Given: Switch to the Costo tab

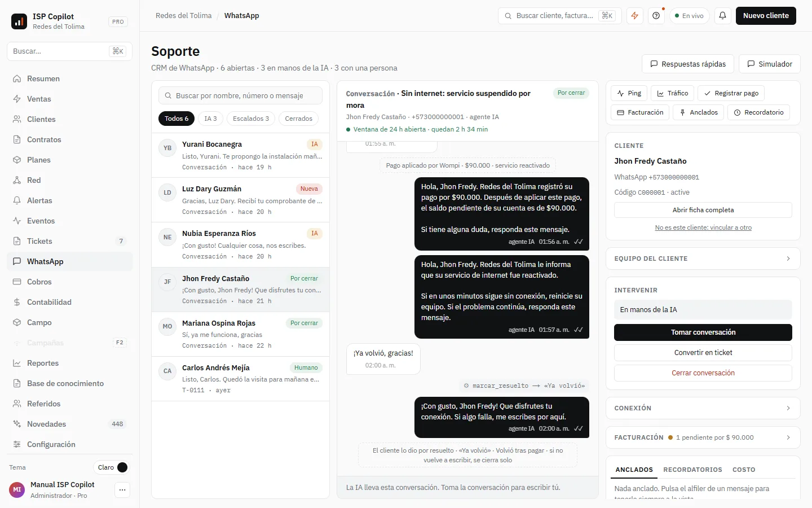Looking at the screenshot, I should pyautogui.click(x=744, y=470).
